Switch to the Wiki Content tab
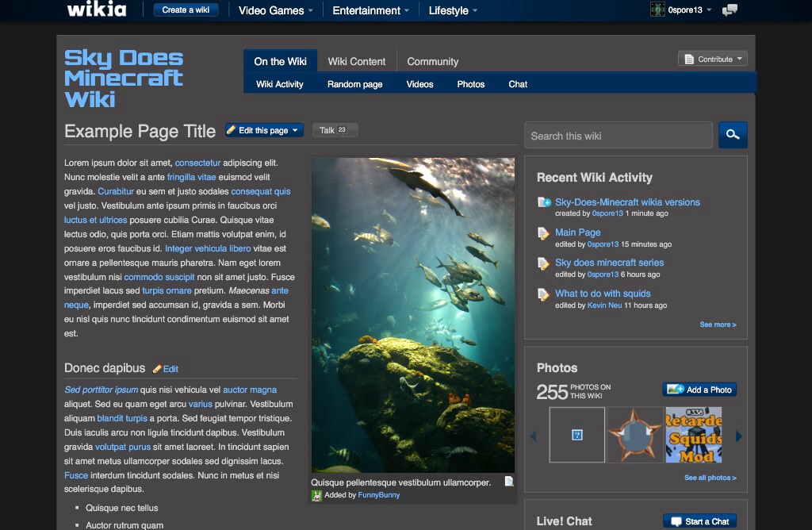Viewport: 812px width, 530px height. [357, 61]
